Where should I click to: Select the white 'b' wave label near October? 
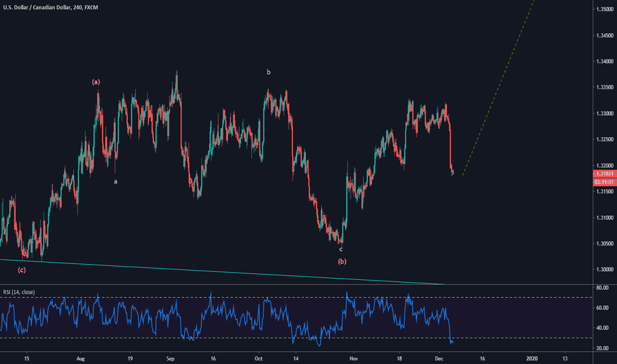tap(268, 71)
